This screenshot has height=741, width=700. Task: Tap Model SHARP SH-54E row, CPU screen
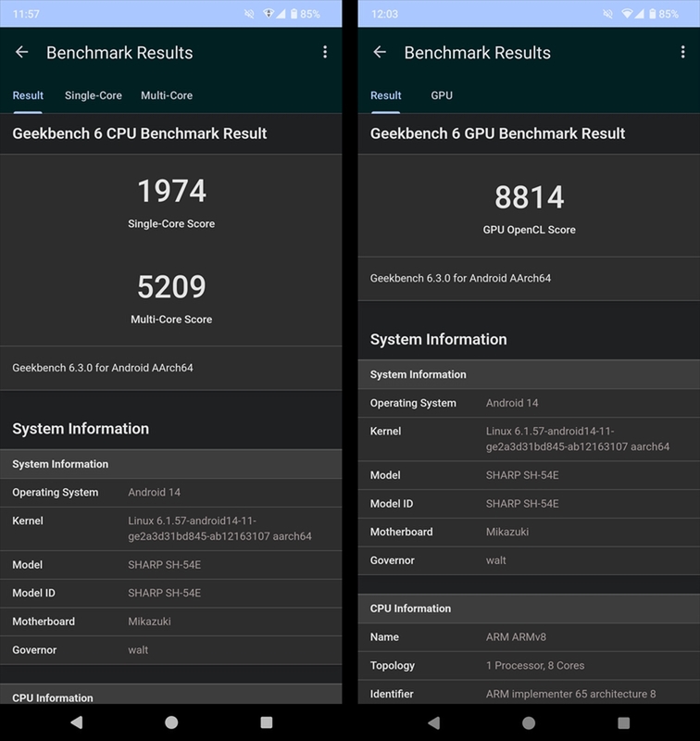point(171,565)
